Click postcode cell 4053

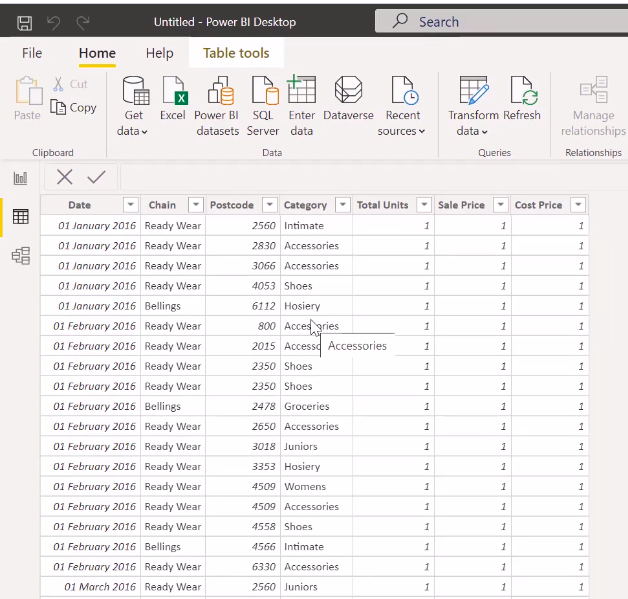pos(243,286)
